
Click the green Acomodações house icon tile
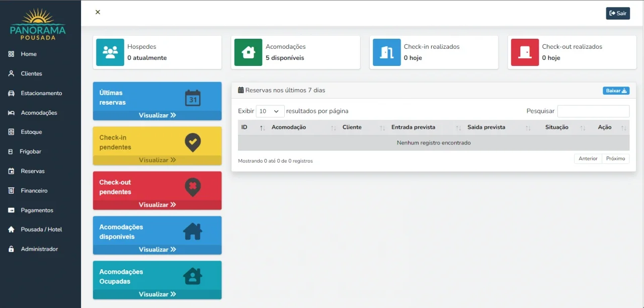[249, 52]
